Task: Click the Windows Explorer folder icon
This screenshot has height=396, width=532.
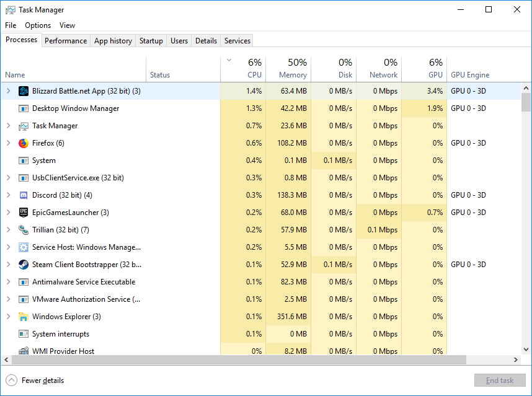Action: tap(24, 317)
